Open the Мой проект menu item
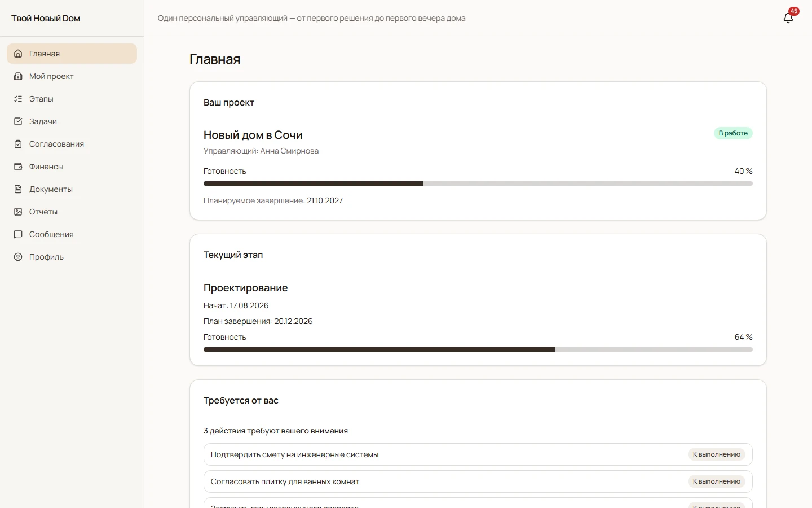The width and height of the screenshot is (812, 508). [x=72, y=76]
